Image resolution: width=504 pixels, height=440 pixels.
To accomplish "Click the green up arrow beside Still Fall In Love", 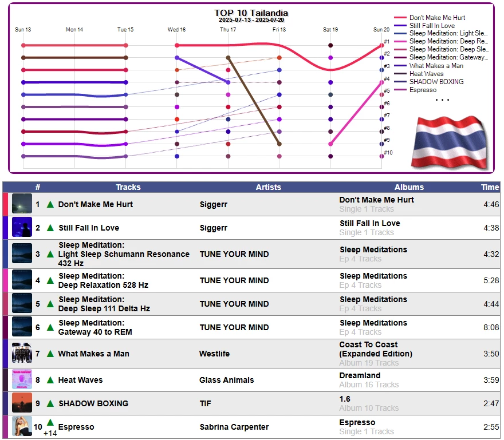I will [50, 228].
